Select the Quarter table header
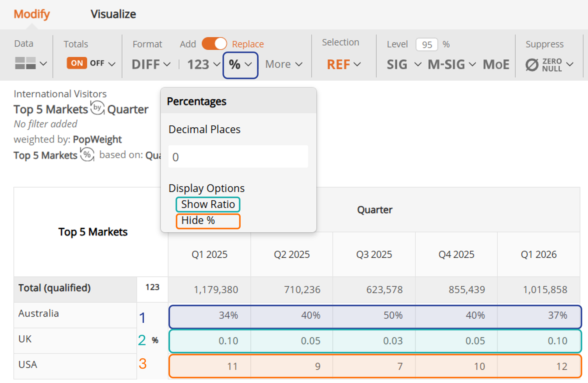This screenshot has width=588, height=383. click(x=375, y=210)
